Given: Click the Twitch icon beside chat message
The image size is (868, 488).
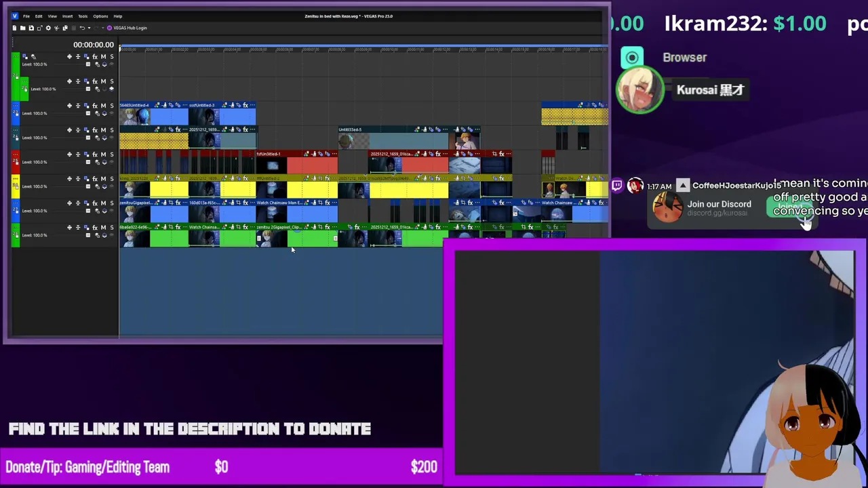Looking at the screenshot, I should click(x=617, y=185).
